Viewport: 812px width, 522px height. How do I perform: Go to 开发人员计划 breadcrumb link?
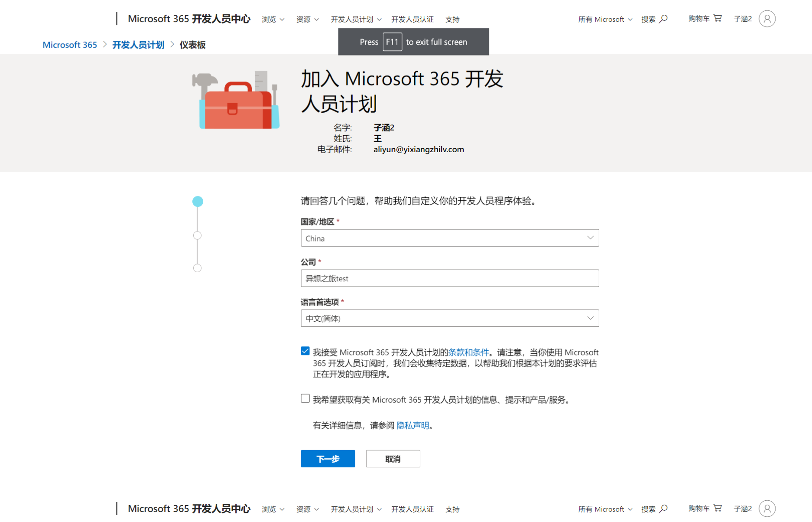(x=138, y=45)
